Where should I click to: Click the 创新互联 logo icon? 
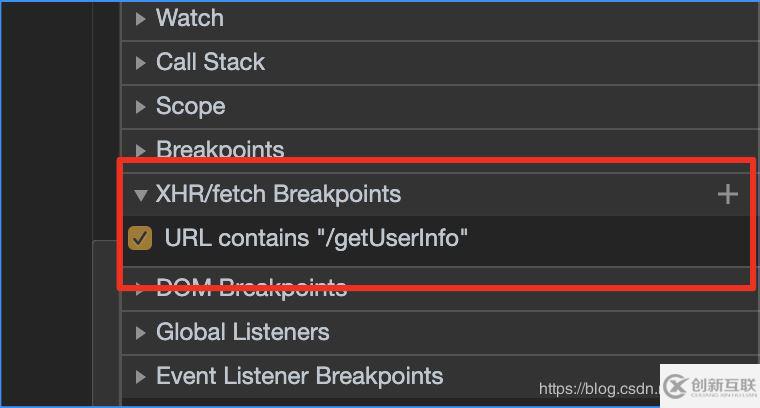(676, 385)
